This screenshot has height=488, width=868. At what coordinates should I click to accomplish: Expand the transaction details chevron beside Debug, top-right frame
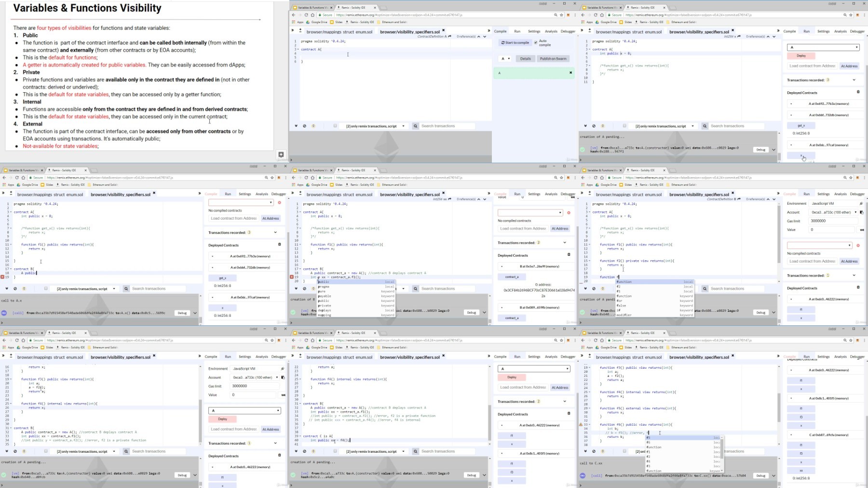pos(773,150)
